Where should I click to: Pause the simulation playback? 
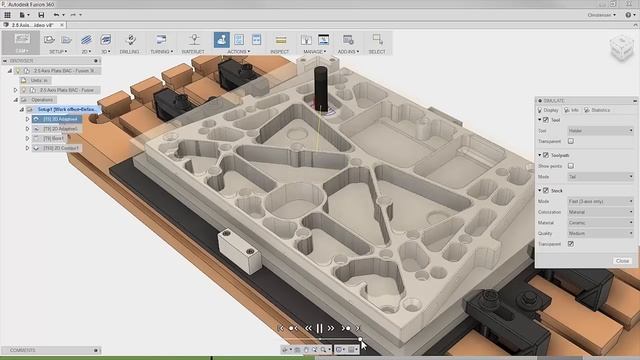pyautogui.click(x=320, y=328)
